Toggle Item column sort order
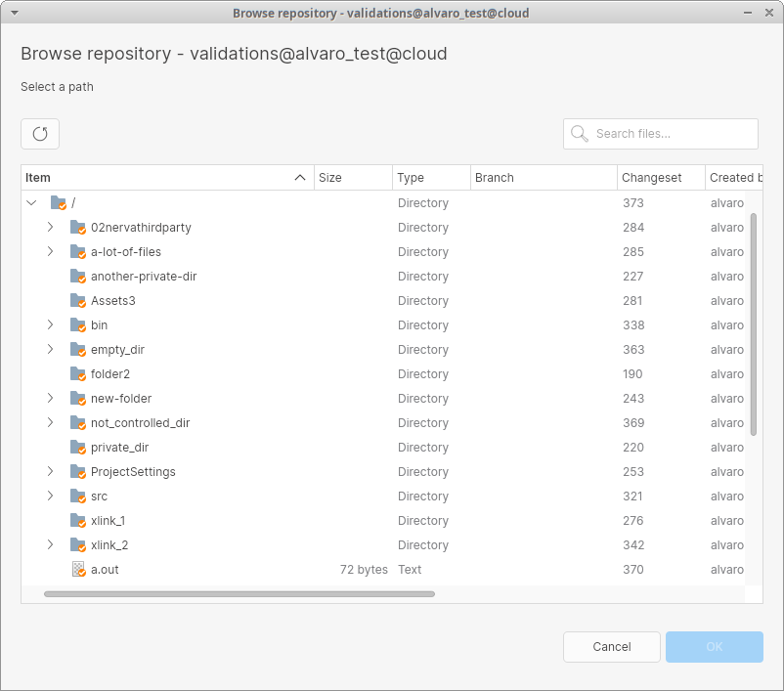 click(x=166, y=177)
